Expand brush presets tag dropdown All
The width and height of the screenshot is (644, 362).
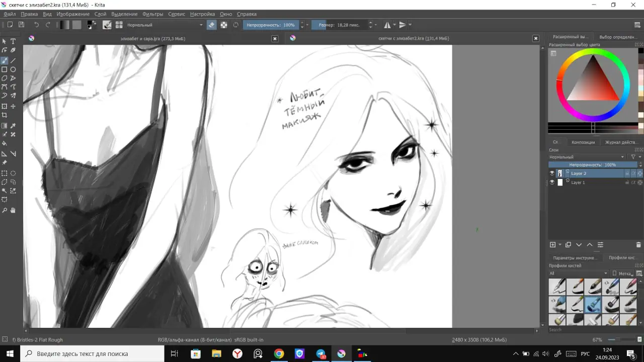click(x=578, y=274)
